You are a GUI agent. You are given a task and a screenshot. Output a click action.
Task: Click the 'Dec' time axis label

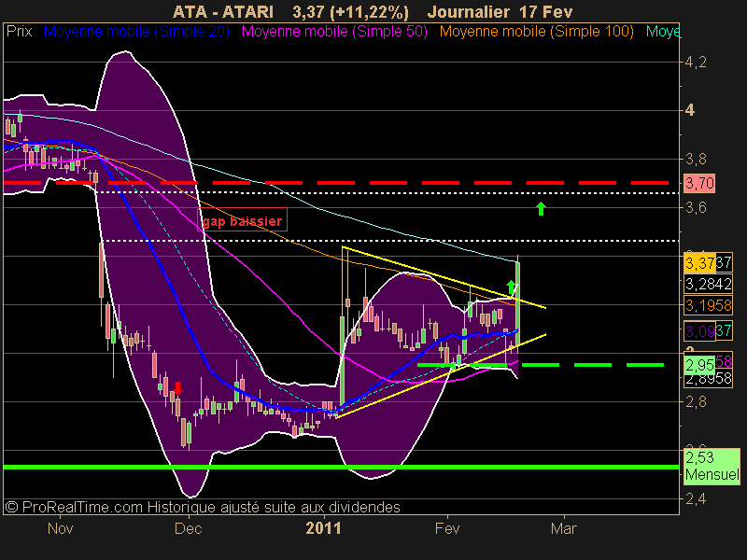[189, 528]
